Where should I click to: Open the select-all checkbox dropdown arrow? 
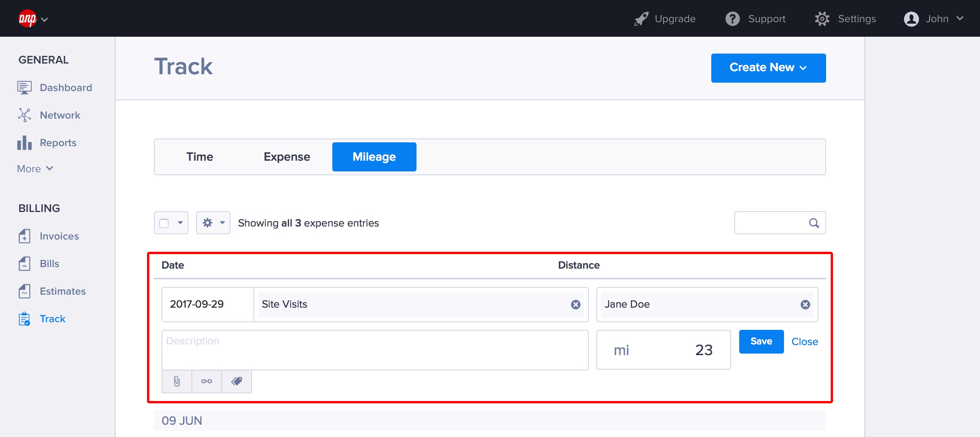[180, 223]
